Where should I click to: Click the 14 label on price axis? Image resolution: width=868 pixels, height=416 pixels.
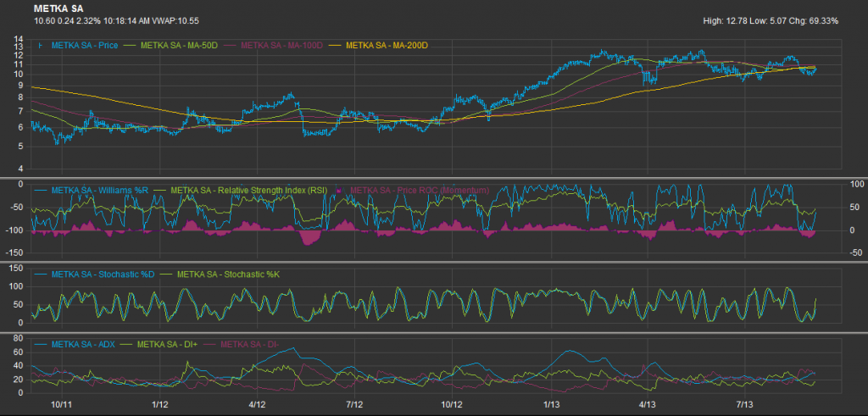click(x=19, y=40)
